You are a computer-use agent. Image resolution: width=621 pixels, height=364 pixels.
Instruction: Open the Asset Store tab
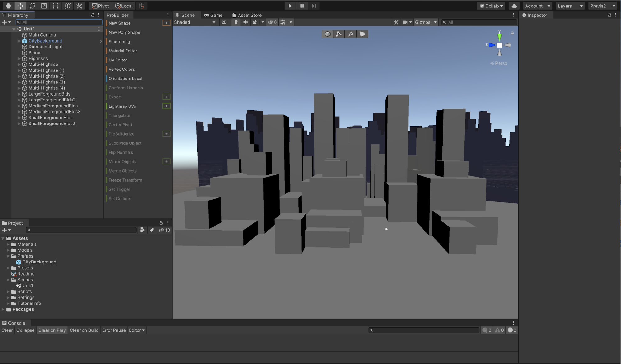pos(247,15)
